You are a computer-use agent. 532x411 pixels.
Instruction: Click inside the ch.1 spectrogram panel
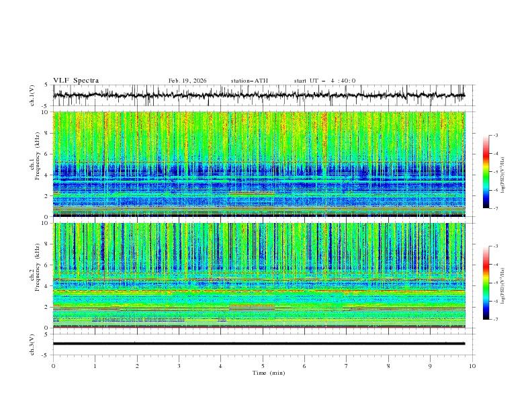coord(262,164)
